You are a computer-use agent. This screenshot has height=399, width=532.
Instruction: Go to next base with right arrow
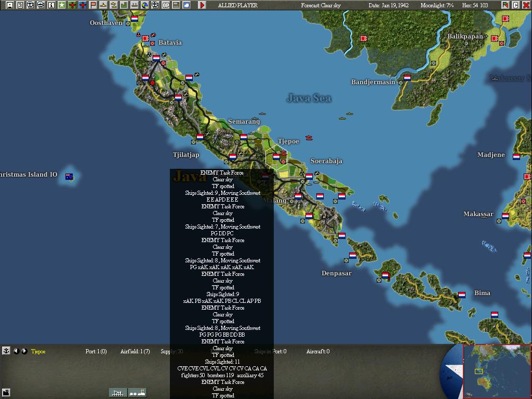(x=24, y=351)
